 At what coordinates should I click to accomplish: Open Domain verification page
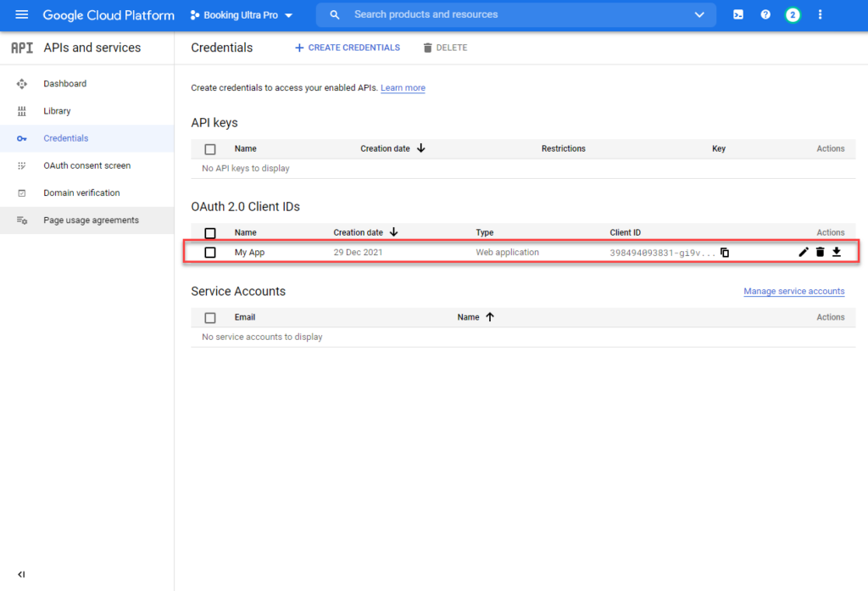coord(81,192)
